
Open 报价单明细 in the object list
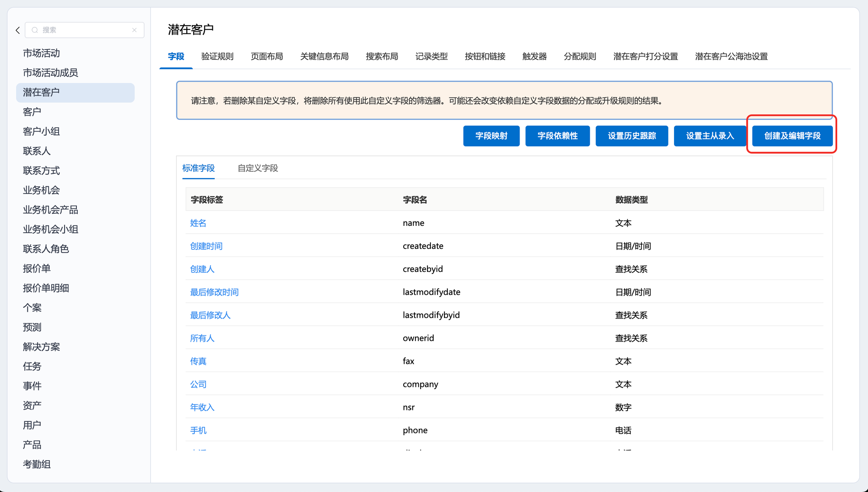(46, 288)
